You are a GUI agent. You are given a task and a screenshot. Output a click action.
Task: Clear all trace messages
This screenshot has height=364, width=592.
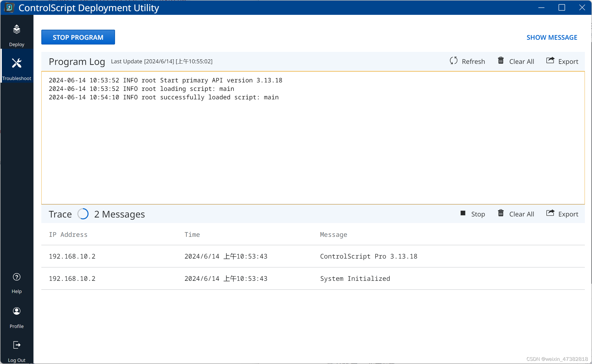coord(516,214)
